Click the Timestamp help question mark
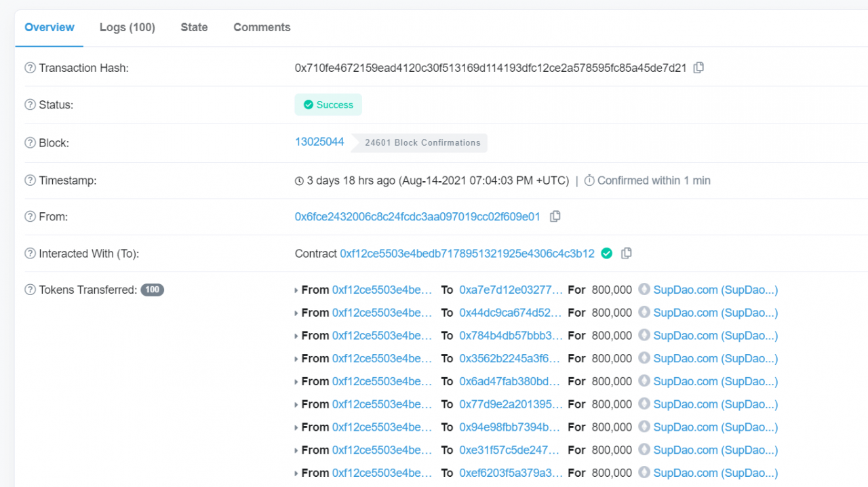Viewport: 868px width, 487px height. (x=30, y=180)
